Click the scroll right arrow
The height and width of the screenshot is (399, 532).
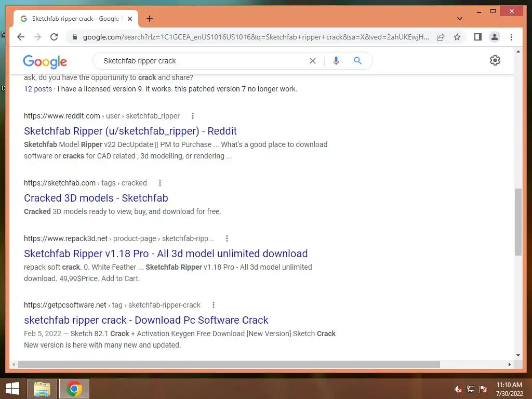point(510,364)
